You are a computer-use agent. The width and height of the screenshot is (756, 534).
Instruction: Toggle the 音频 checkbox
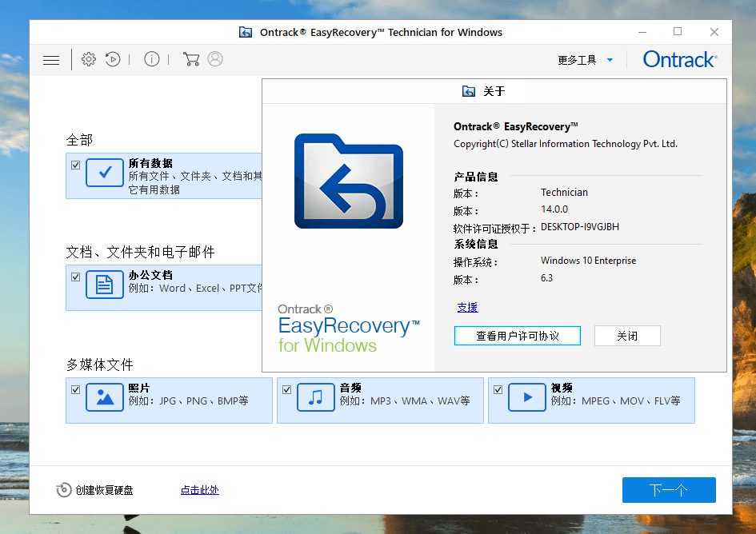click(x=287, y=390)
